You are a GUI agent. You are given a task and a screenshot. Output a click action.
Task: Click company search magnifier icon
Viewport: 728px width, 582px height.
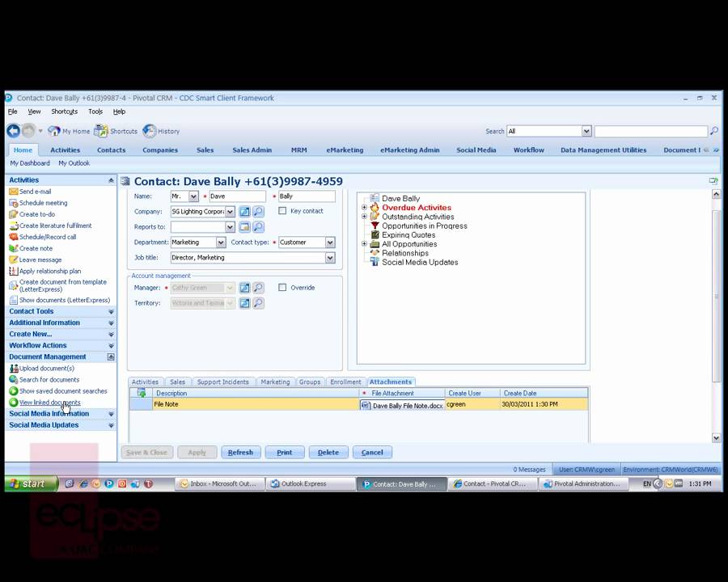258,212
